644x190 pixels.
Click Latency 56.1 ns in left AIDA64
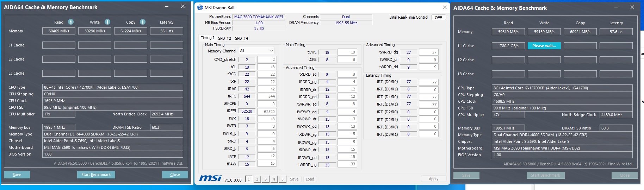pos(167,31)
